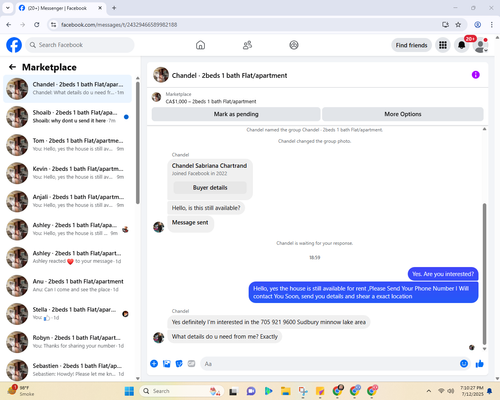
Task: Open the Robyn conversation in the list
Action: click(67, 342)
